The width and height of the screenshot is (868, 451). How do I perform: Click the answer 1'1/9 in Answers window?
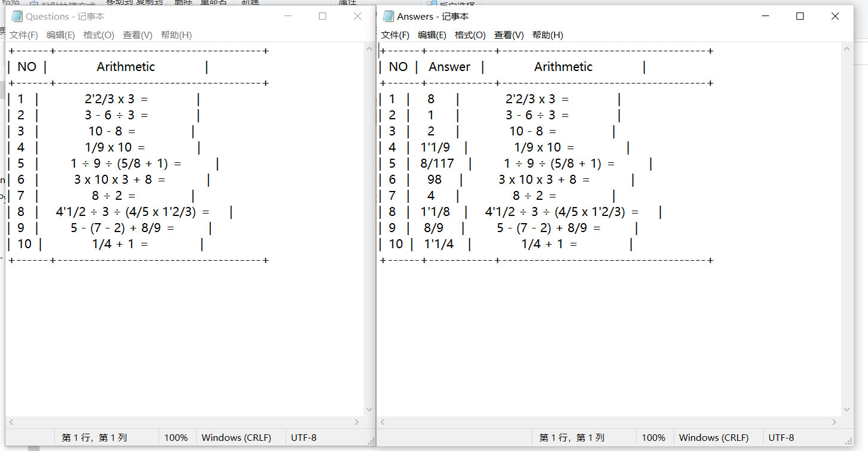point(435,147)
